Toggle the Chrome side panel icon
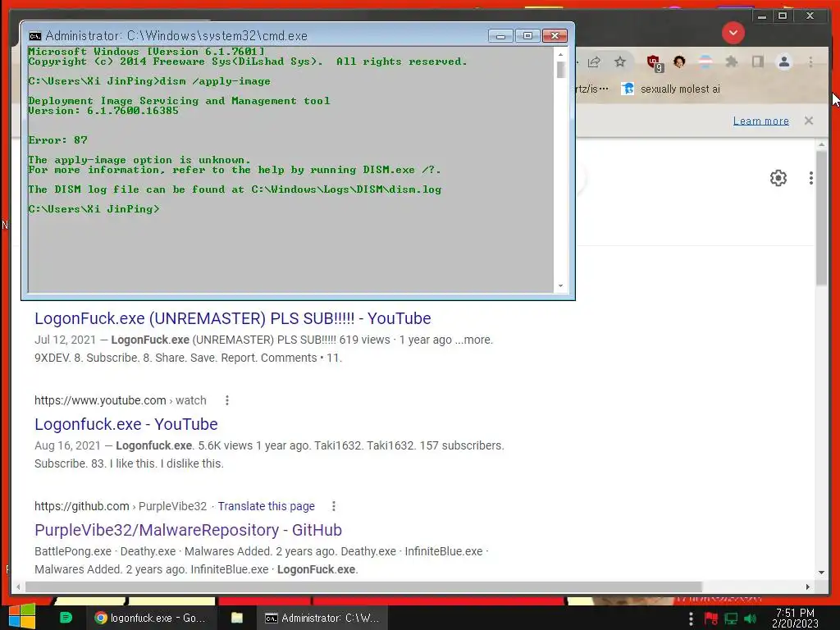This screenshot has width=840, height=630. (x=757, y=62)
